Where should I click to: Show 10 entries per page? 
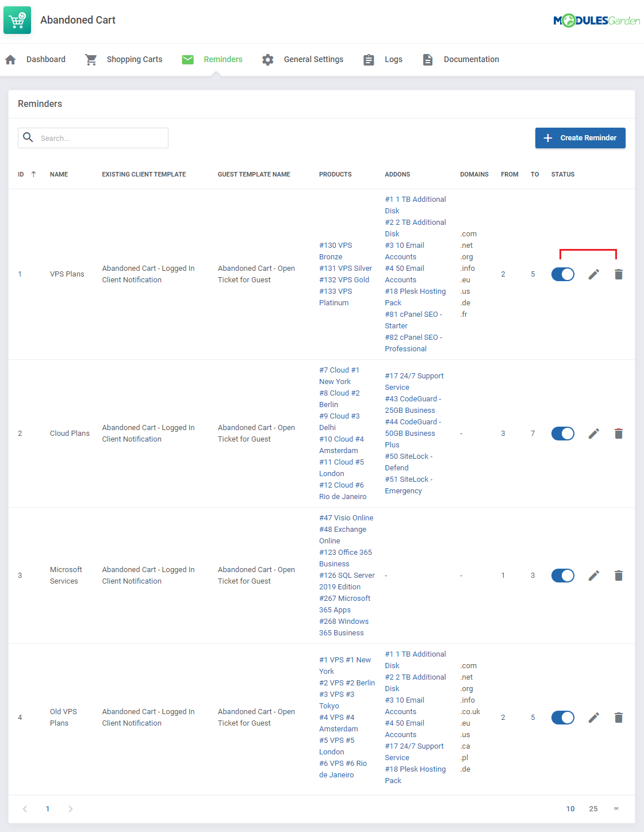[570, 809]
